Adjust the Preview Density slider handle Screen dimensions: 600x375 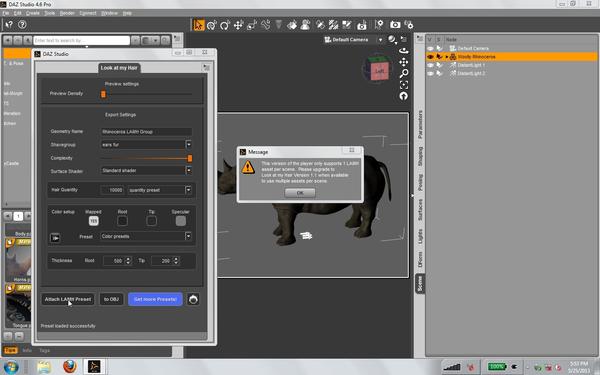coord(103,94)
